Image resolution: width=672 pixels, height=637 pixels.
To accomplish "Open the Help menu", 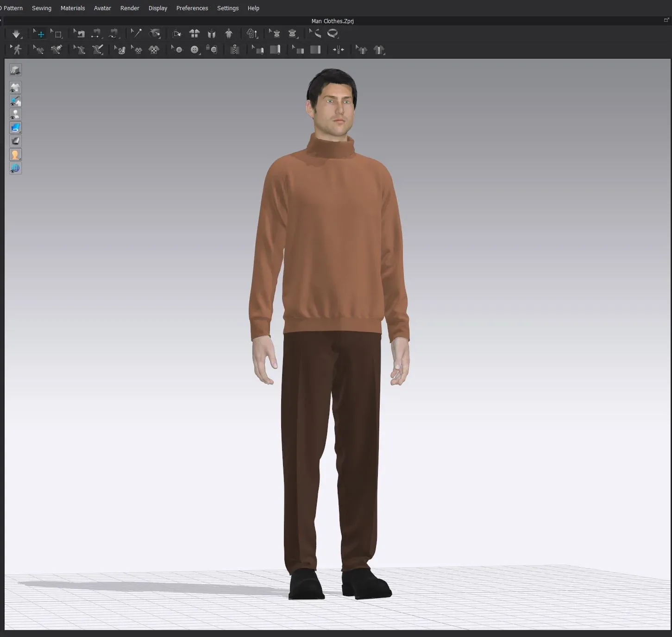I will pyautogui.click(x=253, y=8).
